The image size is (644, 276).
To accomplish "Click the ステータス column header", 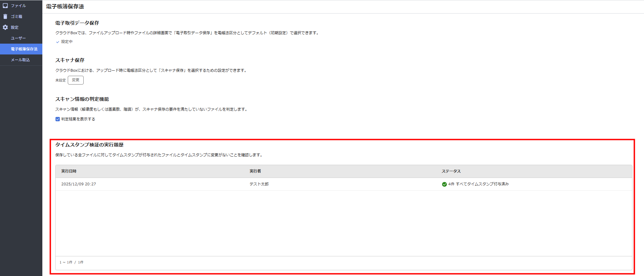I will point(451,171).
